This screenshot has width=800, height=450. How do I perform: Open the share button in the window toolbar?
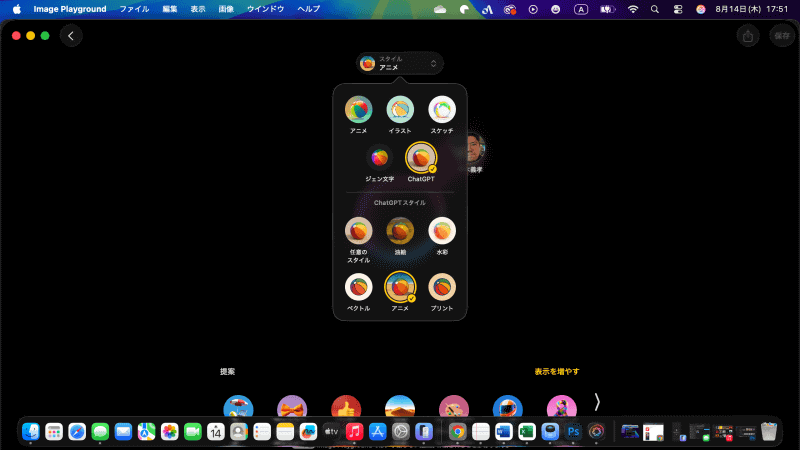pyautogui.click(x=748, y=36)
